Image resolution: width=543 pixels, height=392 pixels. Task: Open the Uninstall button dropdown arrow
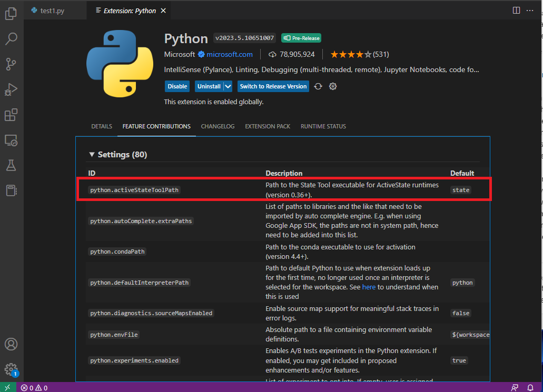tap(228, 86)
